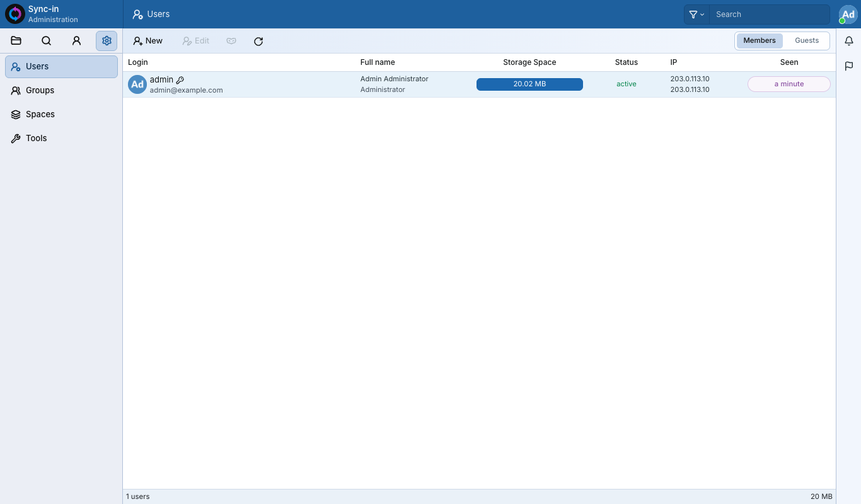Click the Edit user button

tap(196, 41)
